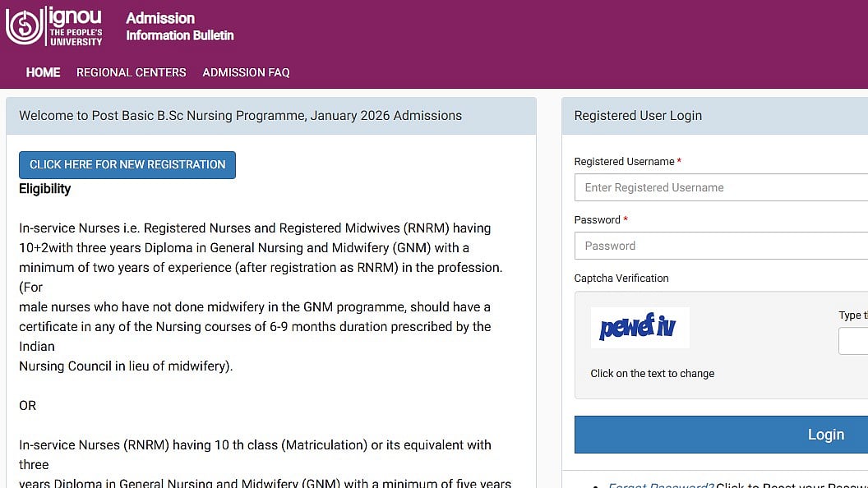Click the IGNOU logo in the header
The height and width of the screenshot is (488, 868).
(x=54, y=26)
